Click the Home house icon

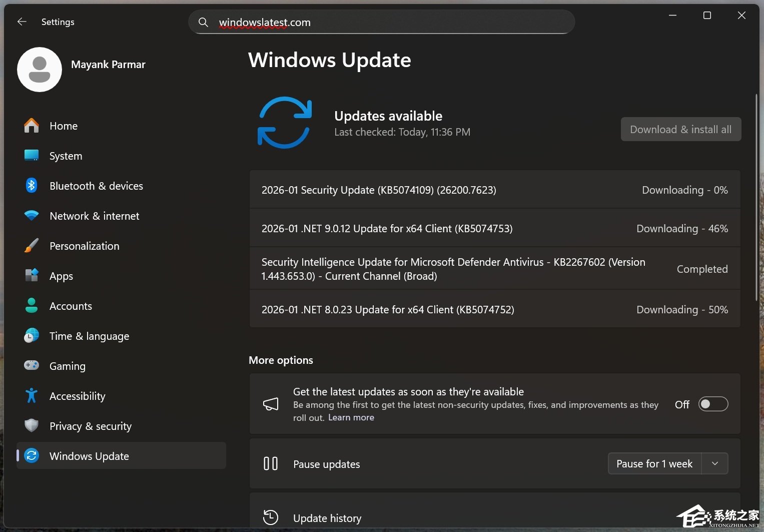click(32, 126)
